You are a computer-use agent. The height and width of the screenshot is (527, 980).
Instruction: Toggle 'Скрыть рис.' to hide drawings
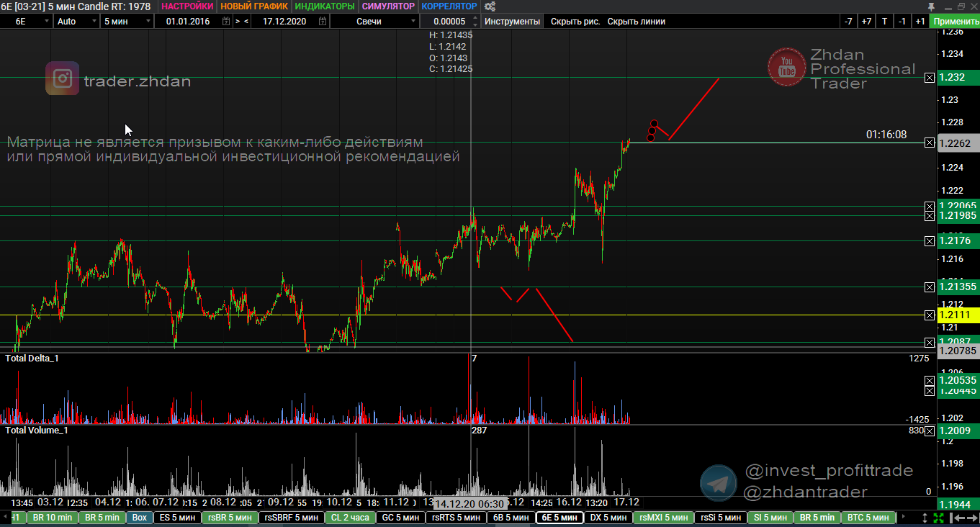(575, 22)
